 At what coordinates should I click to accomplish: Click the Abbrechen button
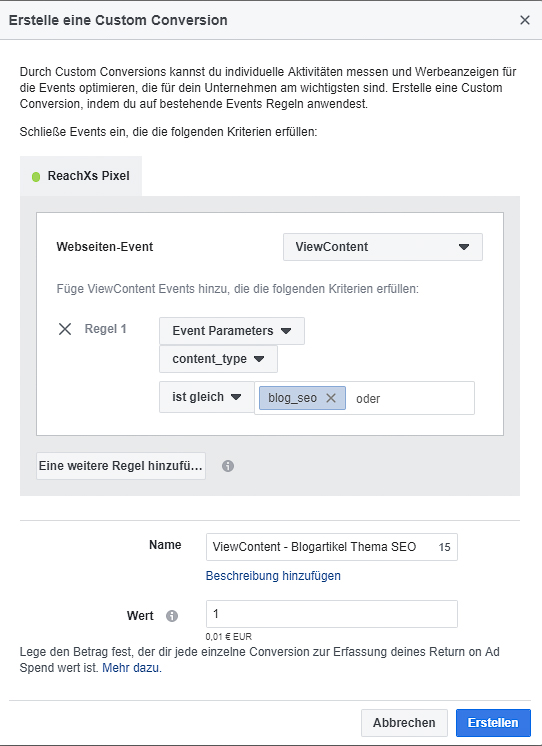tap(404, 723)
